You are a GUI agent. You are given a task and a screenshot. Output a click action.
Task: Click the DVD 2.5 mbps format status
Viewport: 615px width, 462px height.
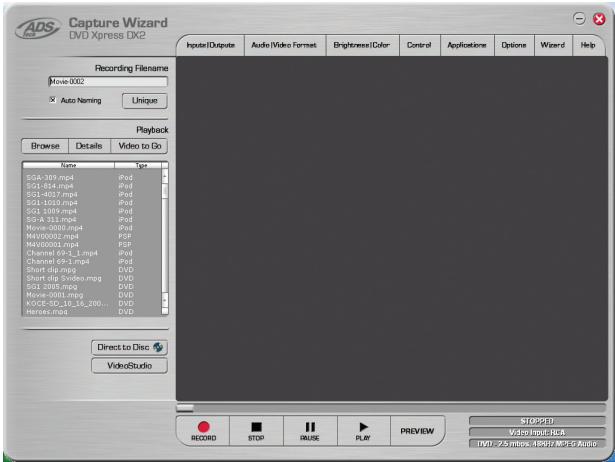537,444
